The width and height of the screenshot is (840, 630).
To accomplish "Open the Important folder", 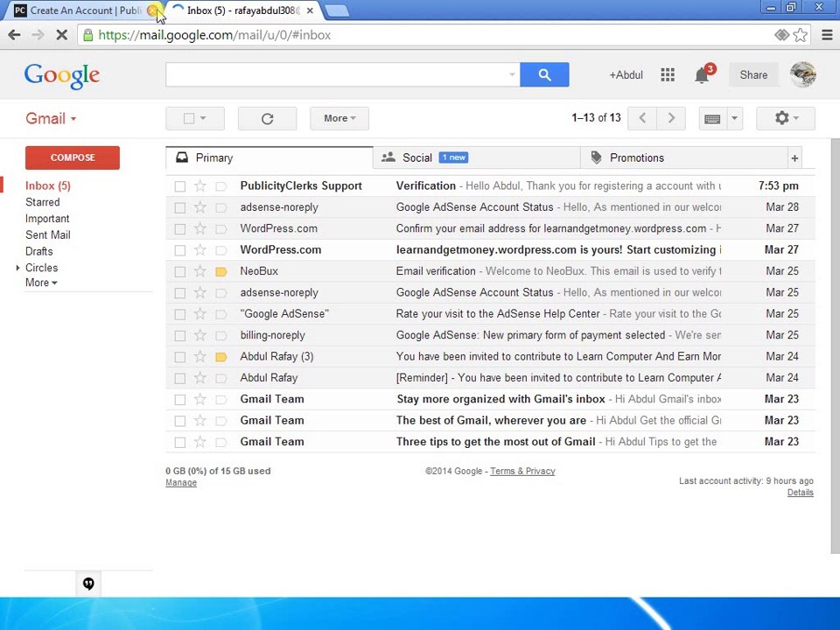I will point(47,219).
